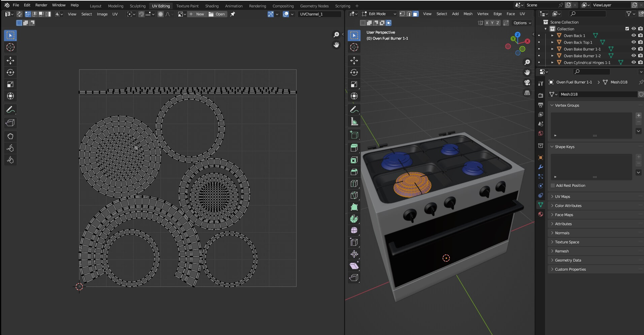Select the Extrude Region tool in 3D viewport
This screenshot has height=335, width=644.
(x=354, y=148)
